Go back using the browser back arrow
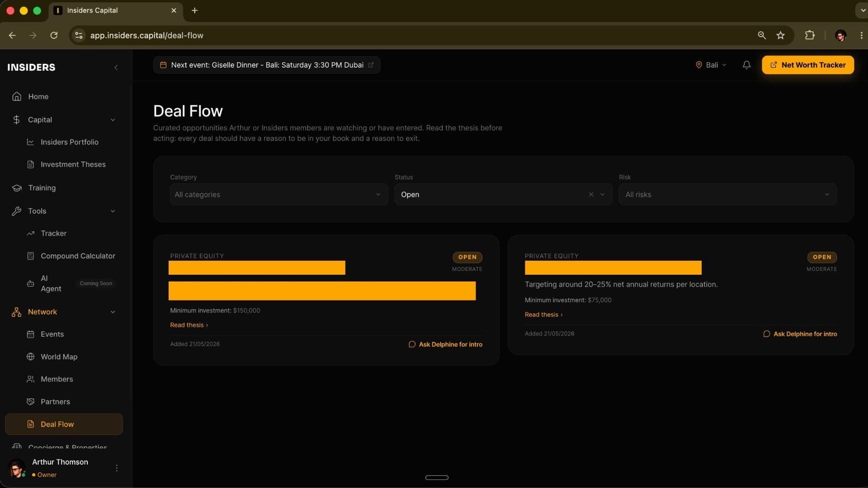868x488 pixels. 12,35
